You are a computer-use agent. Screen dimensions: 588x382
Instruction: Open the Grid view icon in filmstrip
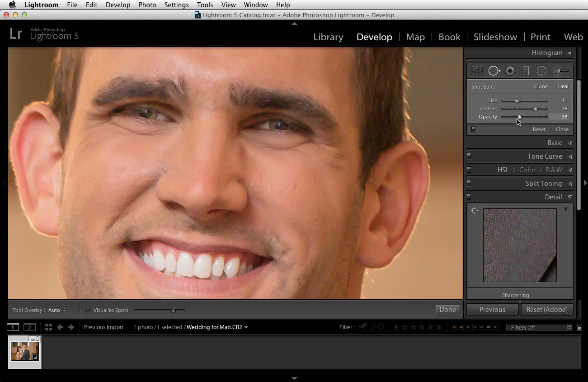48,327
